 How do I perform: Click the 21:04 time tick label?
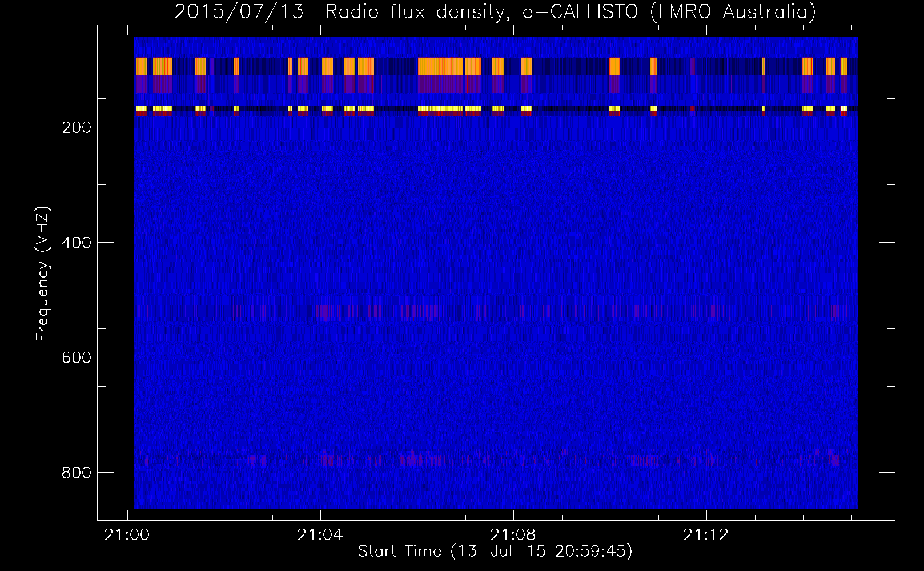tap(320, 534)
